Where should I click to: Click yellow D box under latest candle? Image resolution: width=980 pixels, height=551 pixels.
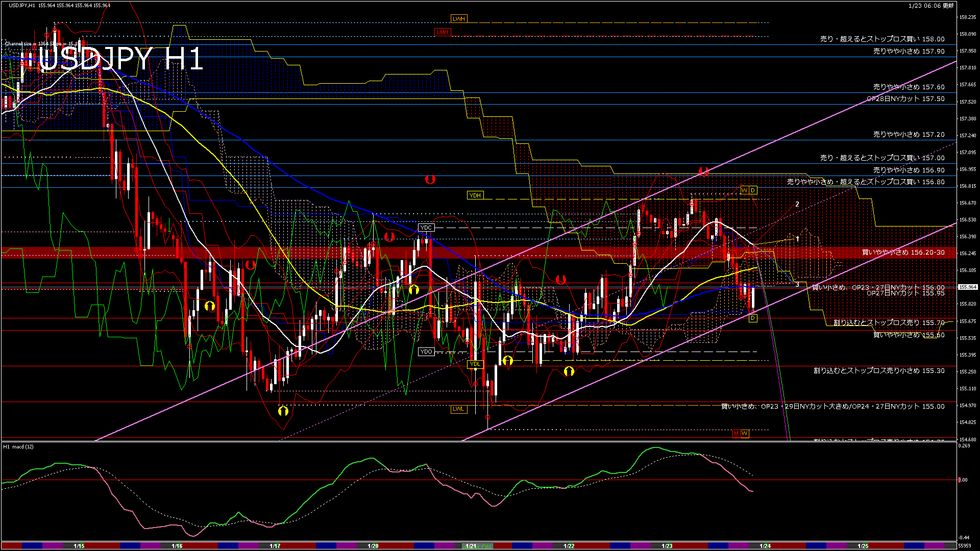tap(752, 318)
